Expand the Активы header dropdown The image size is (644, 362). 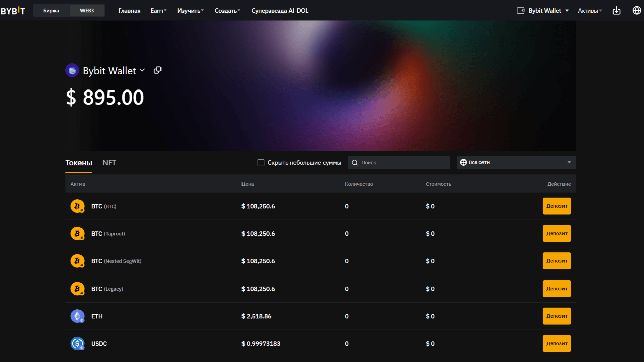pos(590,11)
